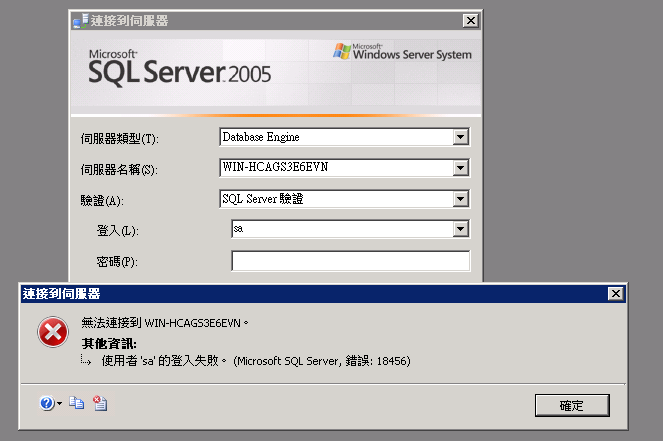This screenshot has width=663, height=441.
Task: Click 無法連接到 WIN-HCAGS3E6EVN message
Action: 165,323
